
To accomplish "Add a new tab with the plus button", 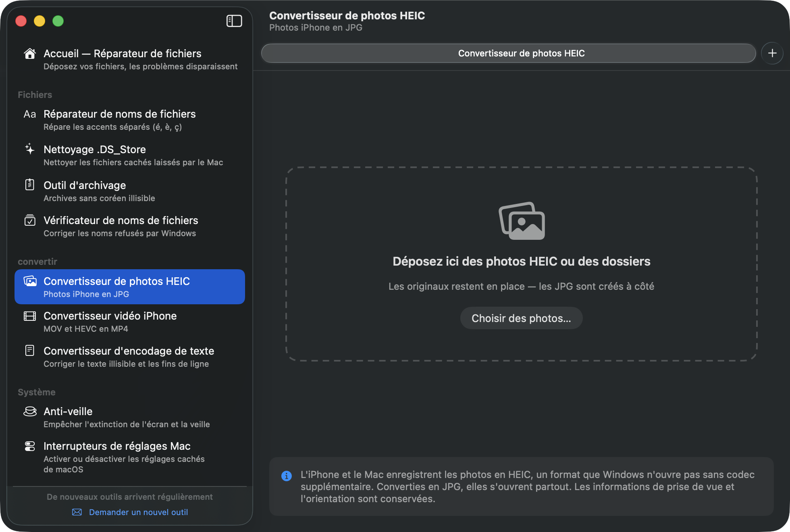I will click(772, 53).
